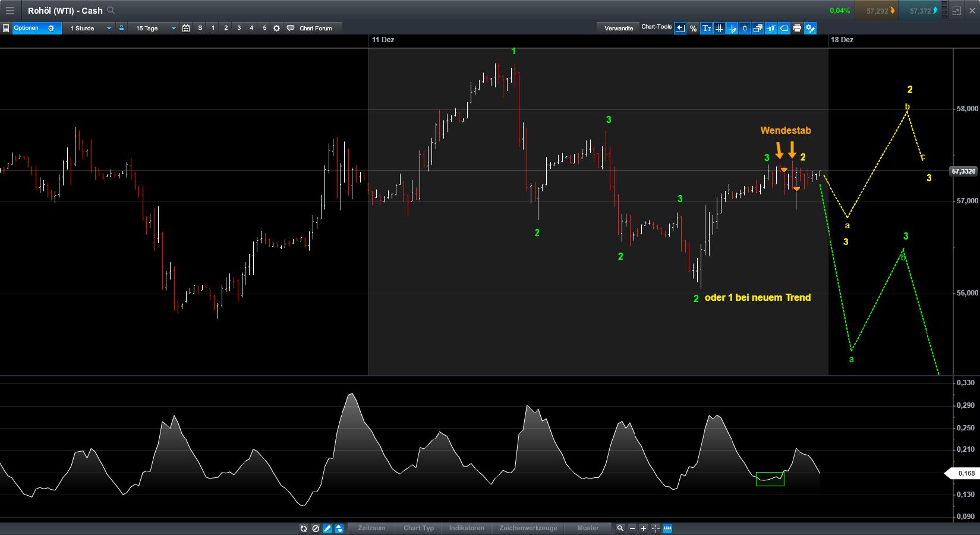The height and width of the screenshot is (535, 980).
Task: Click the Verwandte button
Action: 619,28
